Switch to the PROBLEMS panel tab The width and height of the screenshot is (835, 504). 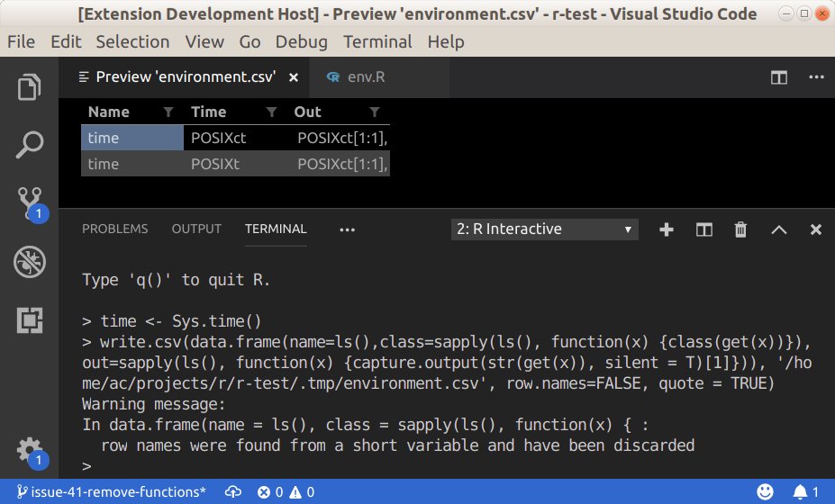click(115, 229)
